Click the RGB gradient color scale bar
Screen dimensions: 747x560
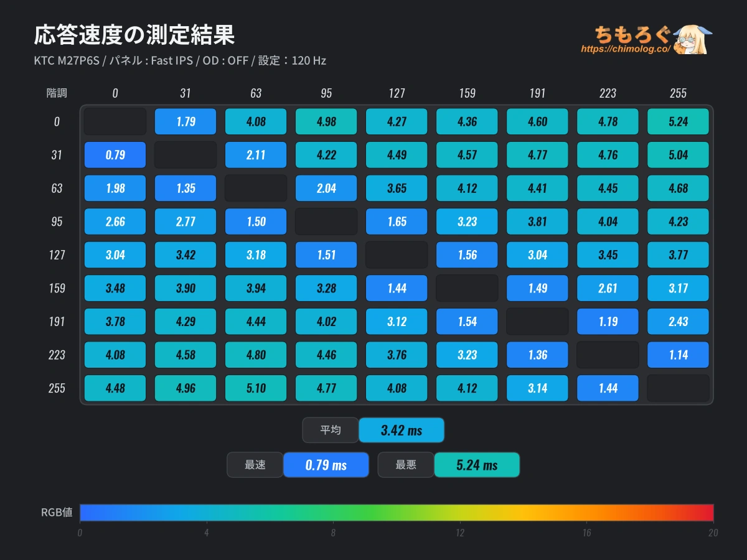tap(397, 512)
